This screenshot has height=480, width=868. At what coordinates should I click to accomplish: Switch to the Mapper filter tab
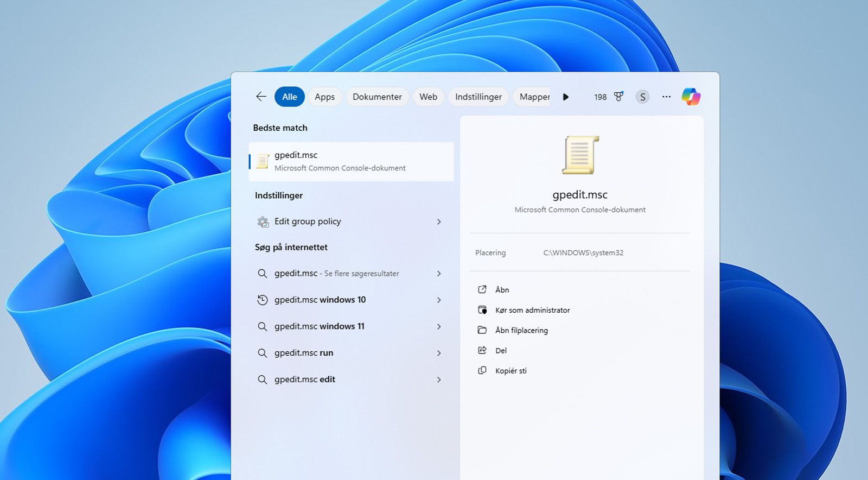(533, 97)
